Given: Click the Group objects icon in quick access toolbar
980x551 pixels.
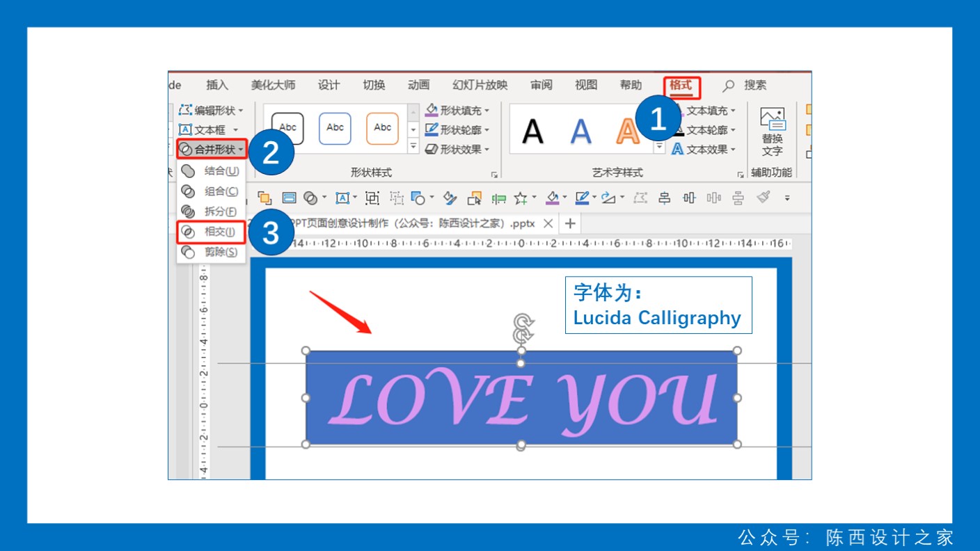Looking at the screenshot, I should click(x=372, y=198).
